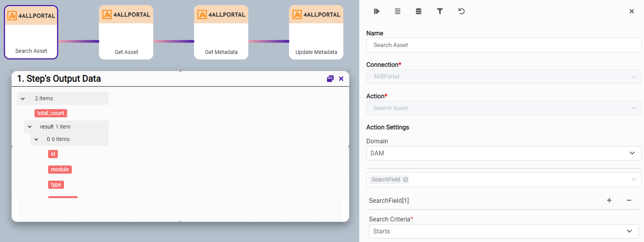Click the database icon in panel toolbar

point(419,11)
